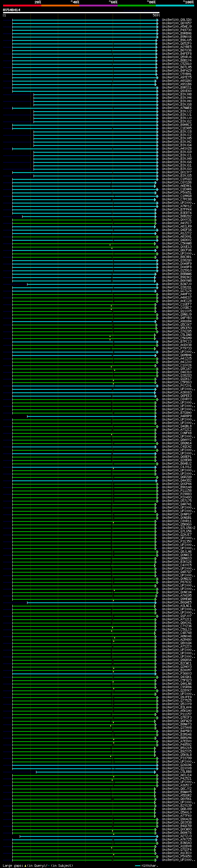This screenshot has width=197, height=868.
Task: Go to the UniRef100_P79733 label
Action: click(176, 349)
